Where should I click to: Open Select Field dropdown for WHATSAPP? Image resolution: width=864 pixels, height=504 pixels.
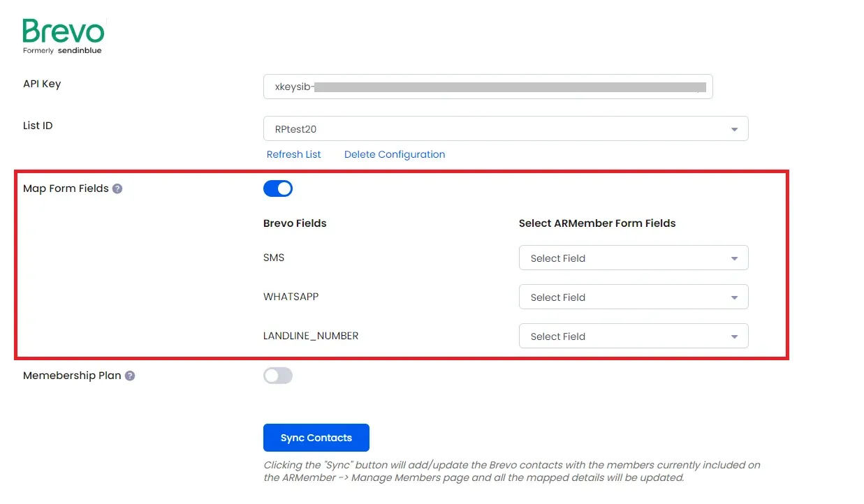[x=634, y=297]
